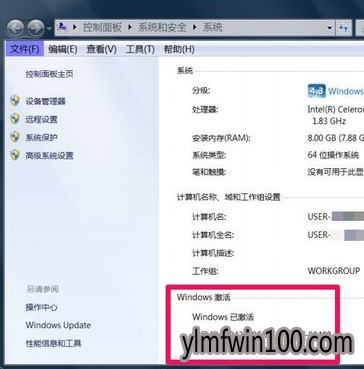Open the 查看(V) menu
The width and height of the screenshot is (364, 369).
[x=102, y=50]
